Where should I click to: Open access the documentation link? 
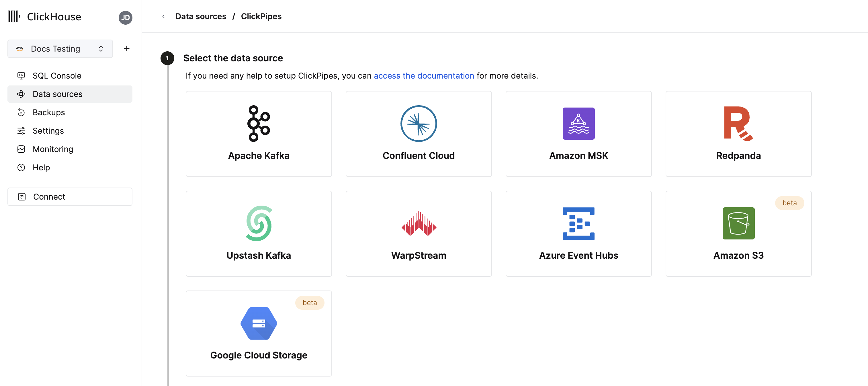pos(424,75)
